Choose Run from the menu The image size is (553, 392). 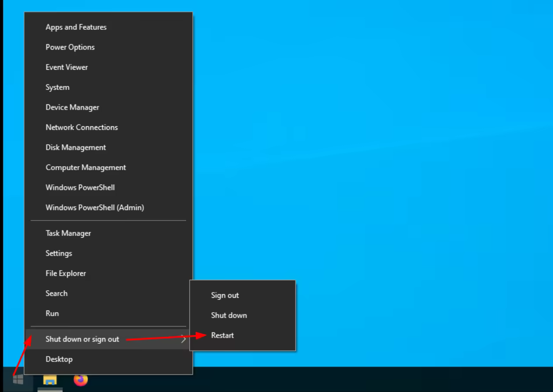(x=52, y=314)
